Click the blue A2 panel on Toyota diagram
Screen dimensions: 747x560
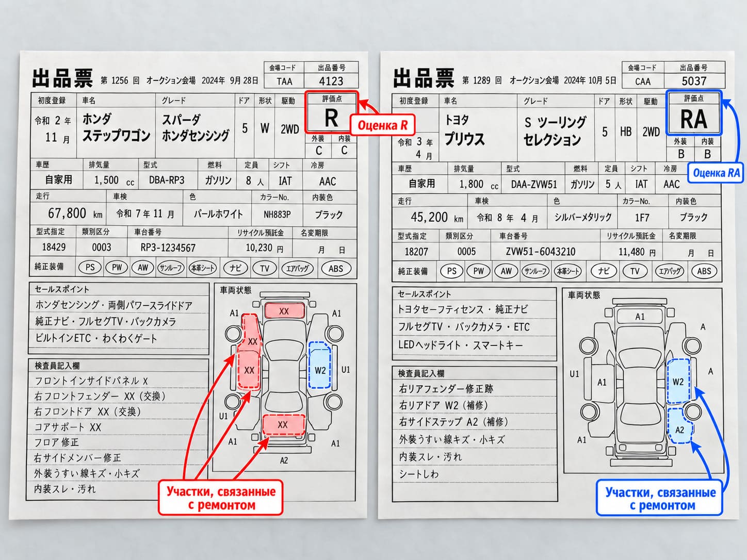click(679, 426)
